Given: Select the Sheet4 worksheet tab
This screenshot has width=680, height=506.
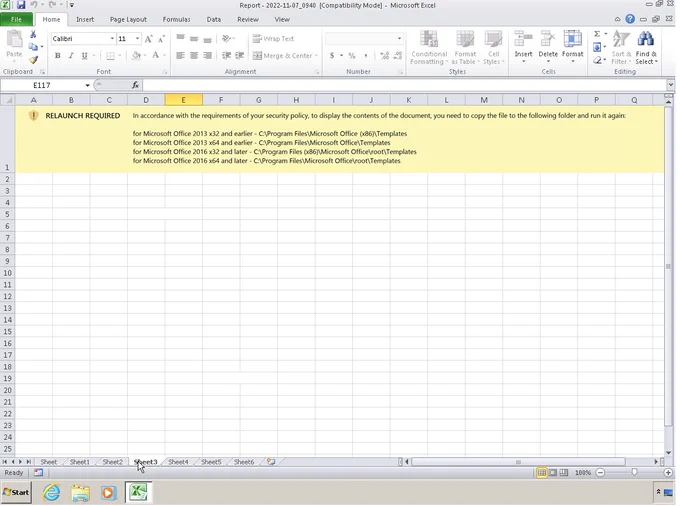Looking at the screenshot, I should click(178, 462).
